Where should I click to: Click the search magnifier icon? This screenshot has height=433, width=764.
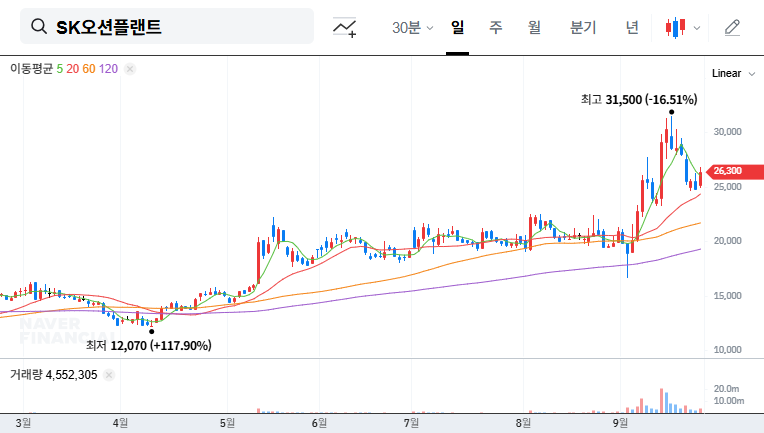tap(38, 27)
